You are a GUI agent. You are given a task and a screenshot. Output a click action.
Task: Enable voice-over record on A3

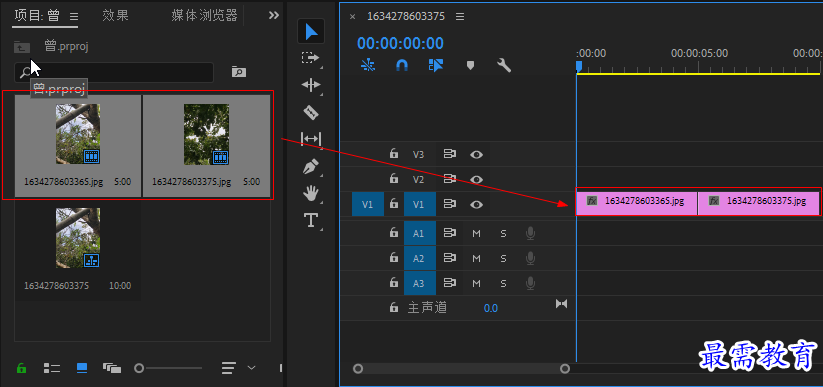pos(530,284)
